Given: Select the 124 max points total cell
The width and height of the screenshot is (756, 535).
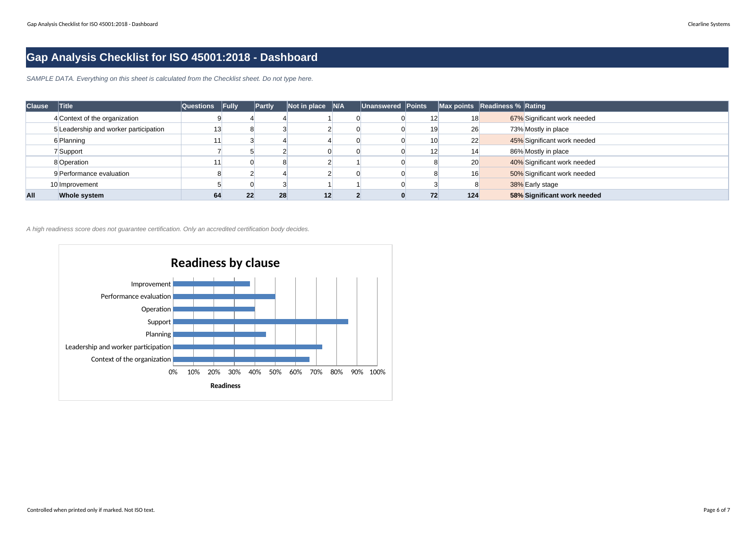Looking at the screenshot, I should [459, 195].
